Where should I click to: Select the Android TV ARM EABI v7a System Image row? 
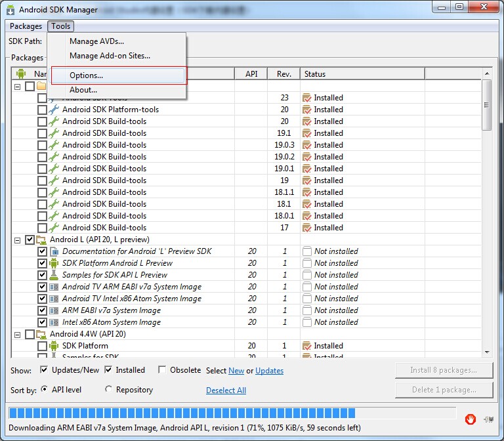pos(247,287)
